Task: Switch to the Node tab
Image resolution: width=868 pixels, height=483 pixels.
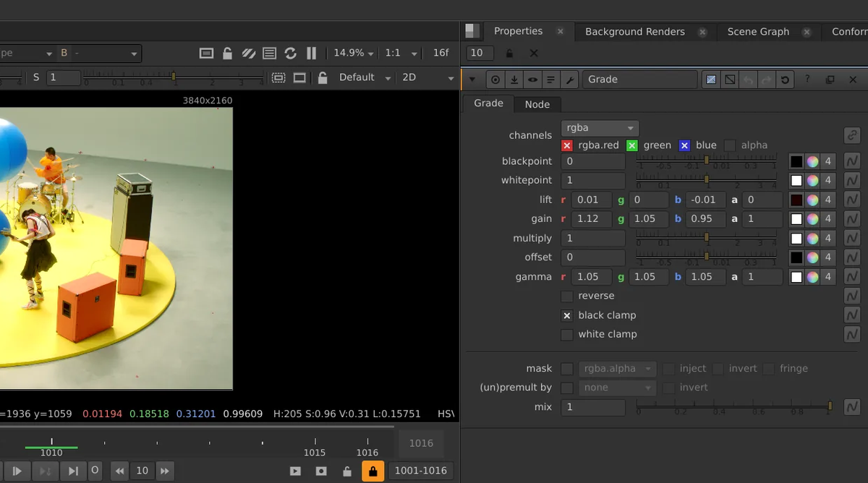Action: pyautogui.click(x=537, y=104)
